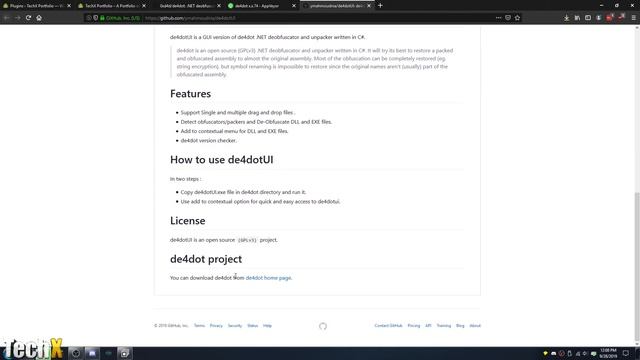The image size is (640, 360).
Task: Open the Contact GitHub footer link
Action: [388, 326]
